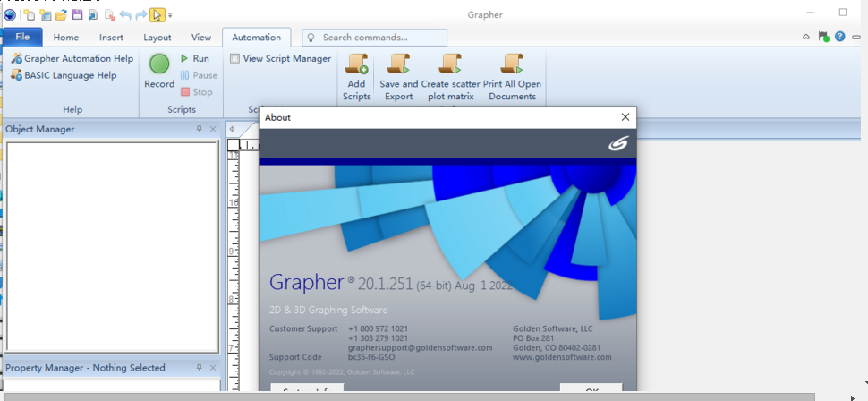Open help with the blue question mark

(840, 37)
